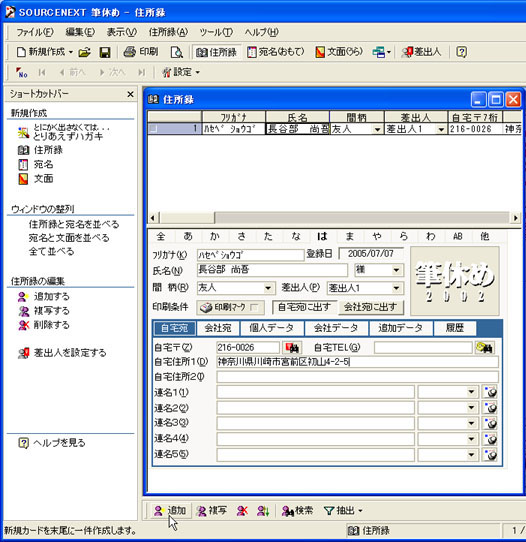Open the print preview magnifier icon
526x542 pixels.
(x=177, y=53)
